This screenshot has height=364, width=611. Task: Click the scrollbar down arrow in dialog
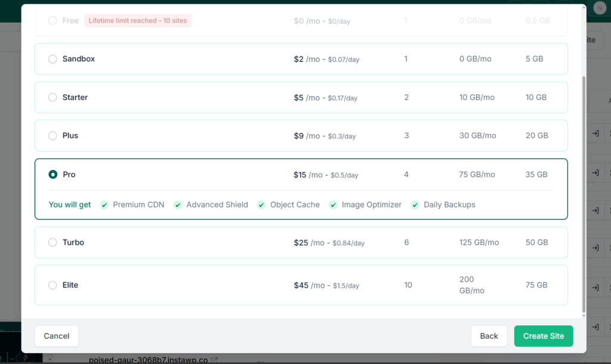[x=584, y=316]
